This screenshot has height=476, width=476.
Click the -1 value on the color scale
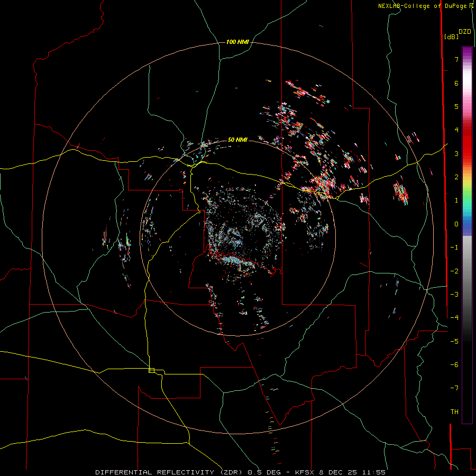[454, 248]
